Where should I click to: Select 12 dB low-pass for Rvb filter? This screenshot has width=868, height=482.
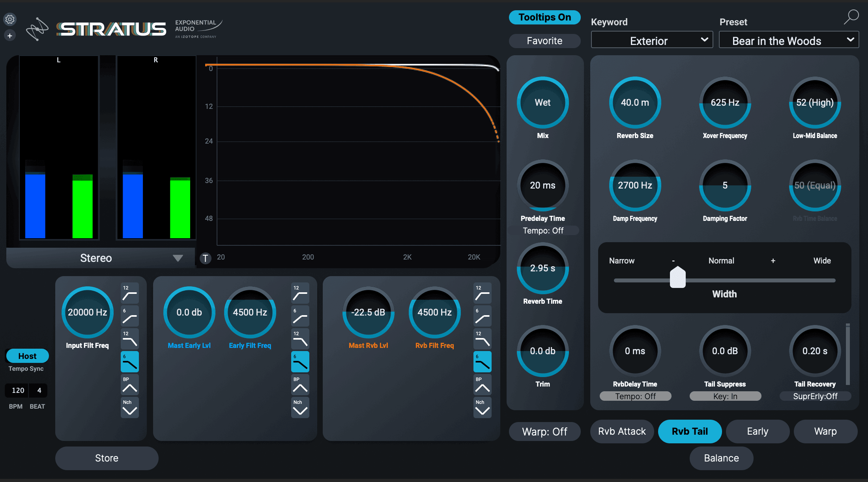(x=482, y=339)
